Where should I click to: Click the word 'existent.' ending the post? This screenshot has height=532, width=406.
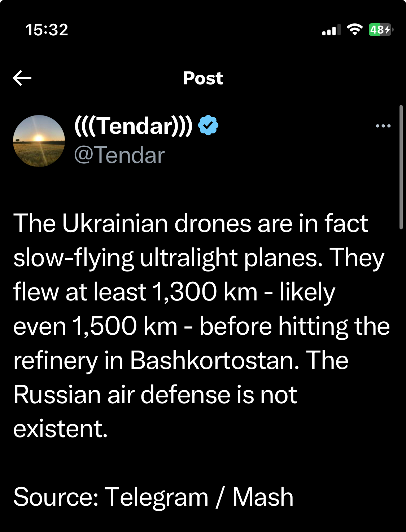click(x=61, y=429)
